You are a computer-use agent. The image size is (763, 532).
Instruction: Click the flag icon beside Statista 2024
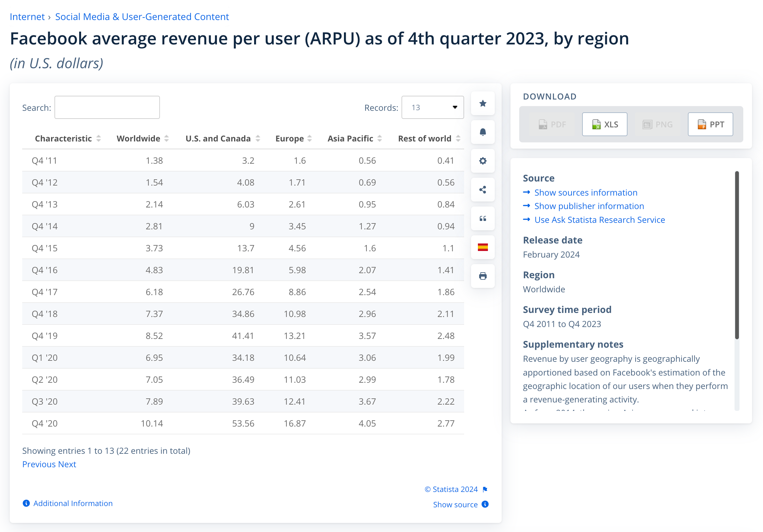[485, 489]
